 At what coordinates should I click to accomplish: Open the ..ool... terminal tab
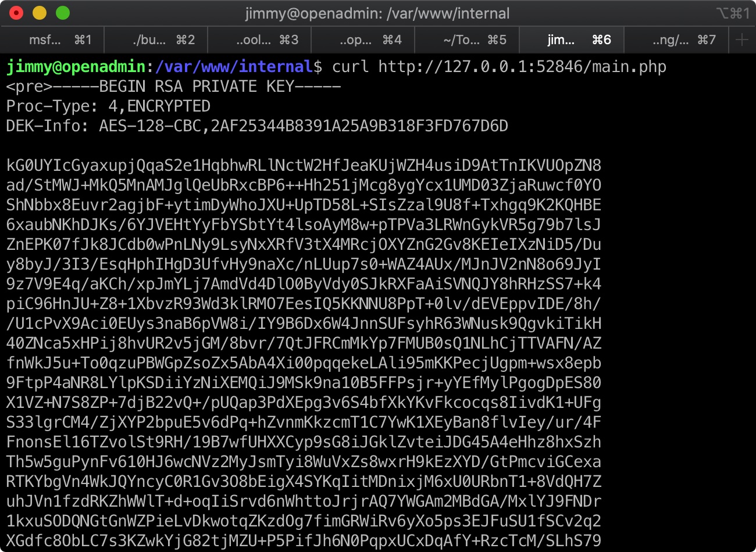coord(259,40)
